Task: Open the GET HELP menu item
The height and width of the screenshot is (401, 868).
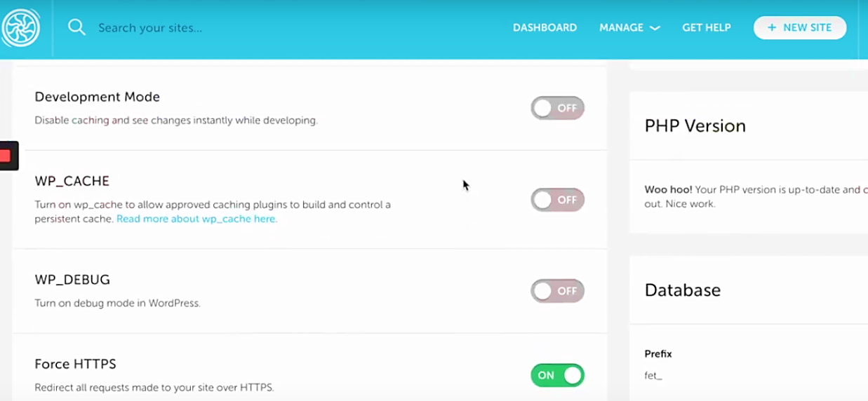Action: click(x=707, y=27)
